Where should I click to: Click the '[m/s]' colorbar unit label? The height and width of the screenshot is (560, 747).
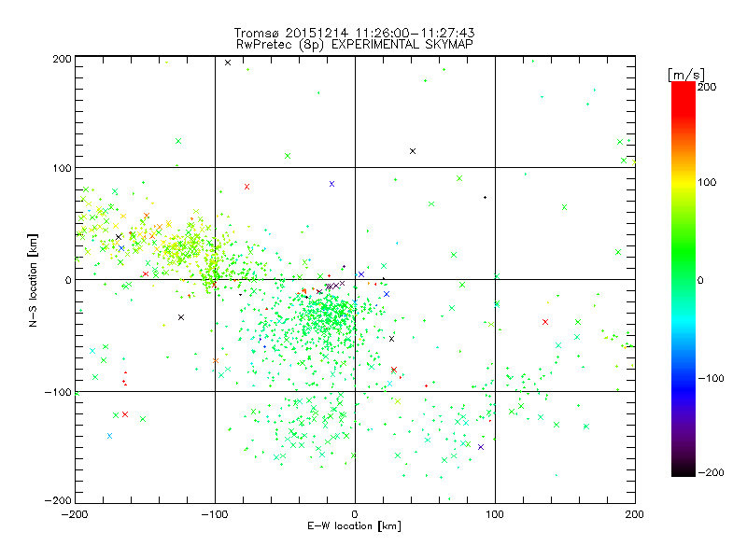[685, 76]
